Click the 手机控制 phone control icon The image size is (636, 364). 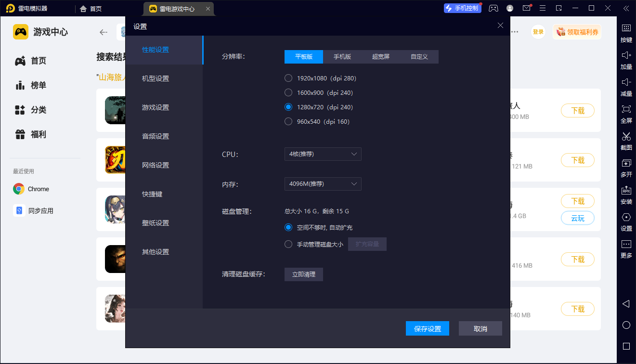click(462, 8)
